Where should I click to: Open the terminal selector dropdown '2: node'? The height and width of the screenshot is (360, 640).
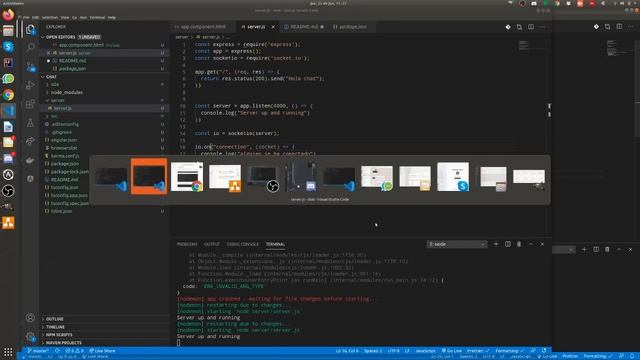tap(457, 244)
